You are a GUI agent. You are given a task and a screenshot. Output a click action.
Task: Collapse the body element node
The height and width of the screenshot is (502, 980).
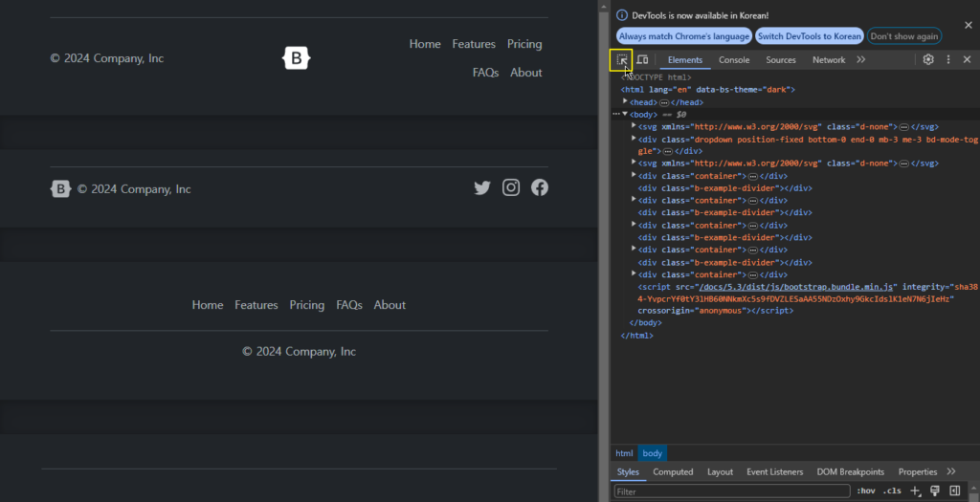point(625,114)
